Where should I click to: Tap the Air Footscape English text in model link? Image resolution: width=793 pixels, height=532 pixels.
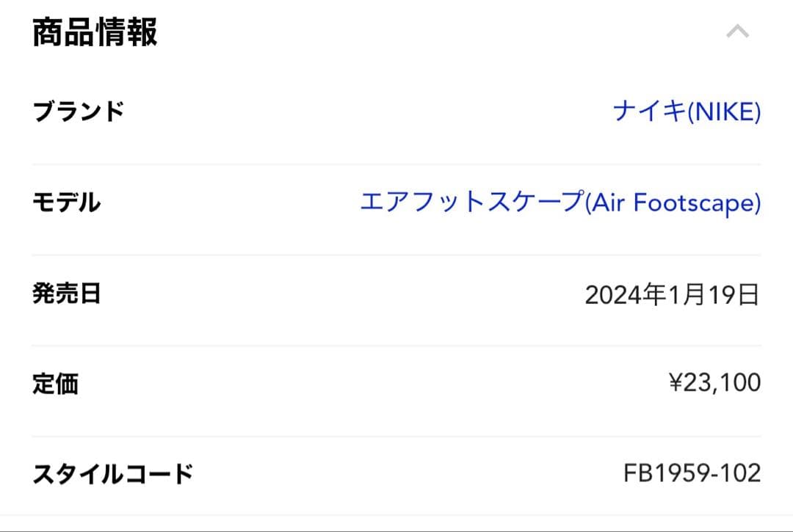672,203
